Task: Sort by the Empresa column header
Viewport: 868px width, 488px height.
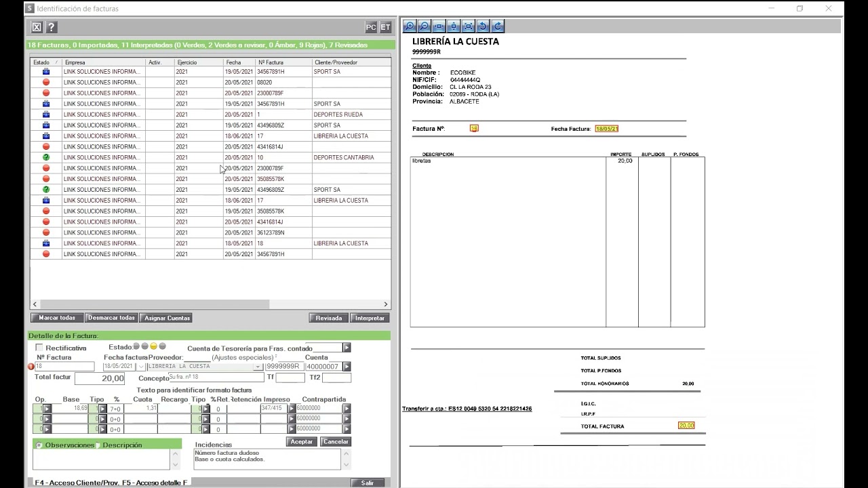Action: point(104,62)
